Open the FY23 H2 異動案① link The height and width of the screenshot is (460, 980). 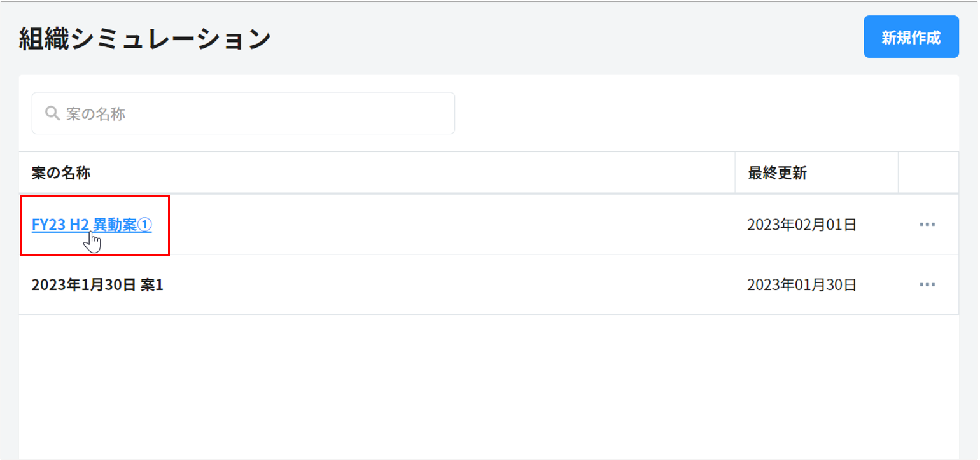(91, 225)
